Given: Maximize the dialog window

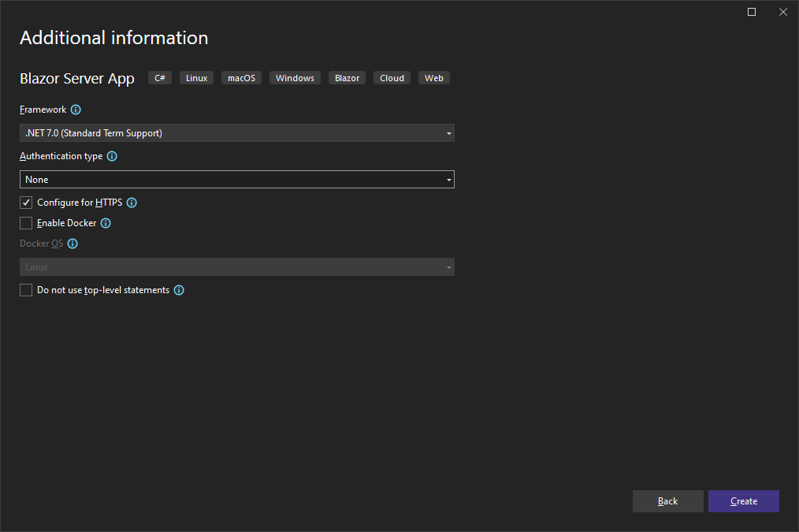Looking at the screenshot, I should [752, 12].
